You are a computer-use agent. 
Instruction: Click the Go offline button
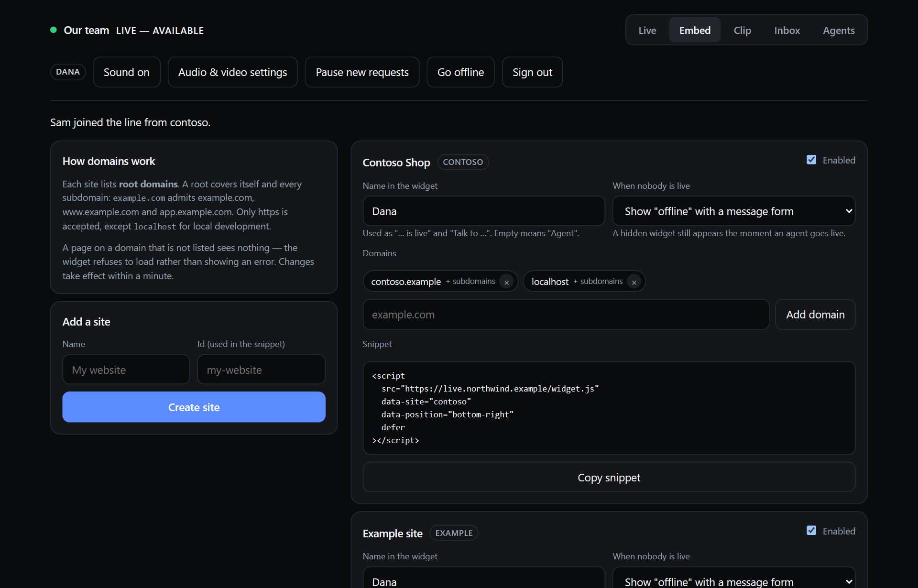460,72
